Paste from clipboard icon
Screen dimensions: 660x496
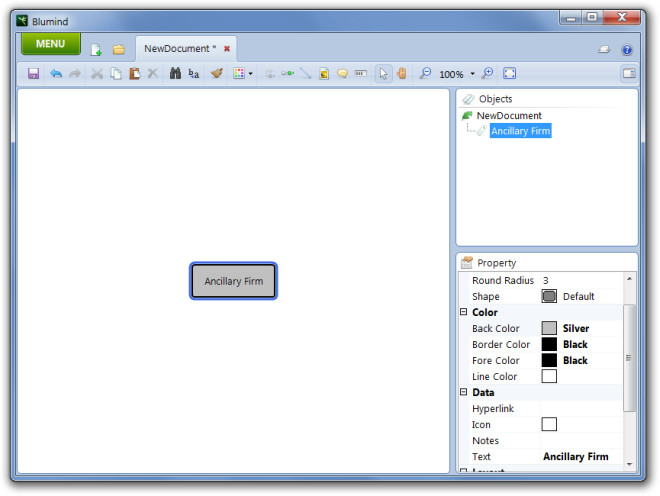point(134,74)
